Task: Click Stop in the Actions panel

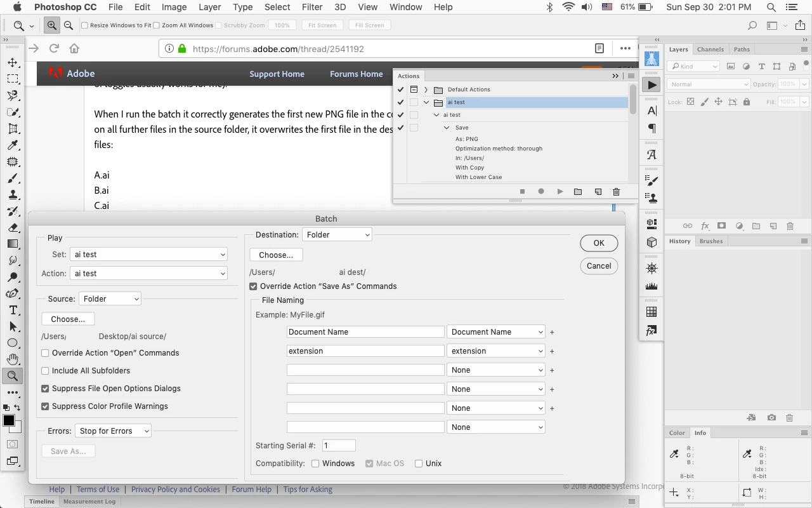Action: click(x=522, y=192)
